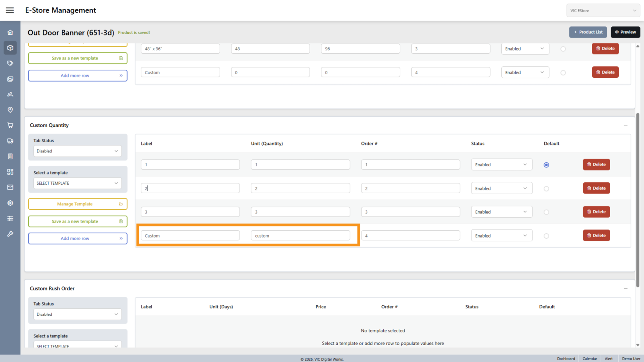Open Dashboard in the footer bar
The image size is (644, 362).
[566, 359]
